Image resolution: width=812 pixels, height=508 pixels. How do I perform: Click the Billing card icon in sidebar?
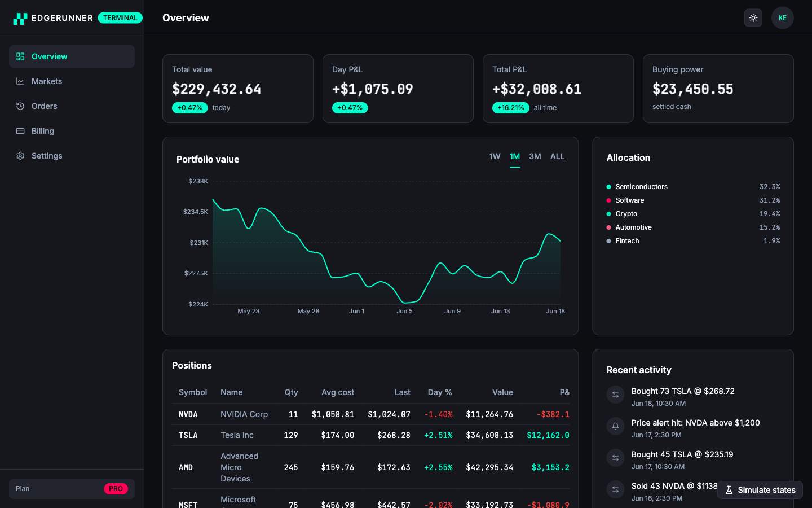[x=20, y=131]
